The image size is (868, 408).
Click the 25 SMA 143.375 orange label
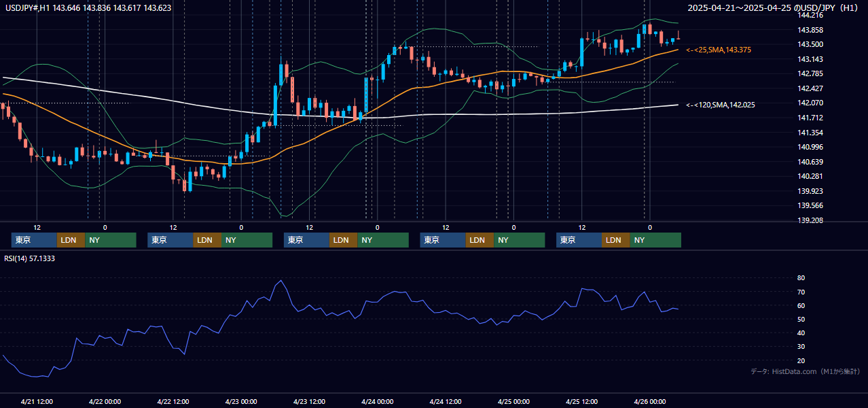719,50
